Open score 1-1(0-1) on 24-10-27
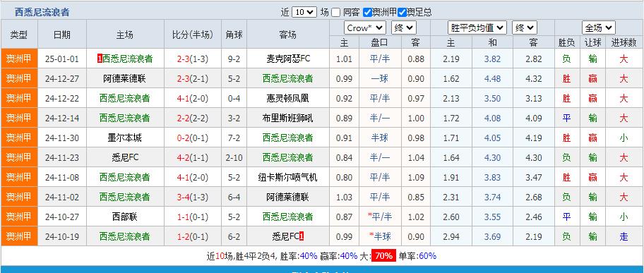Viewport: 644px width, 273px height. pos(193,217)
